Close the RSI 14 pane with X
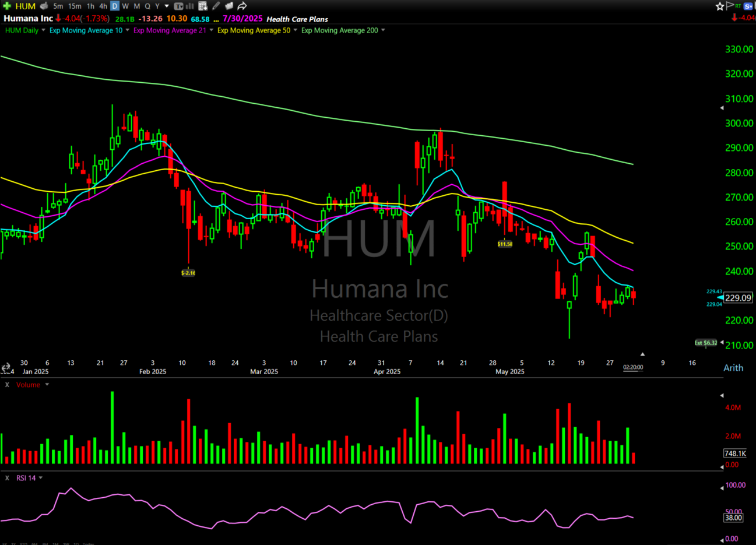Screen dimensions: 756x545 [7, 478]
